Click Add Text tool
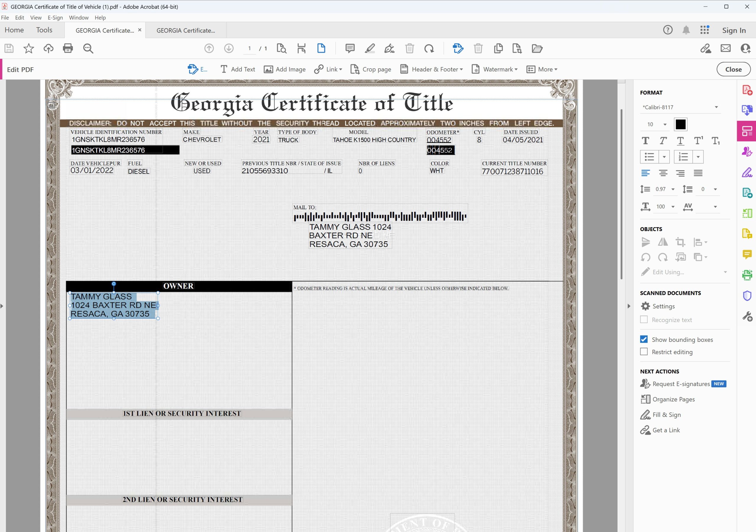The height and width of the screenshot is (532, 756). coord(238,69)
